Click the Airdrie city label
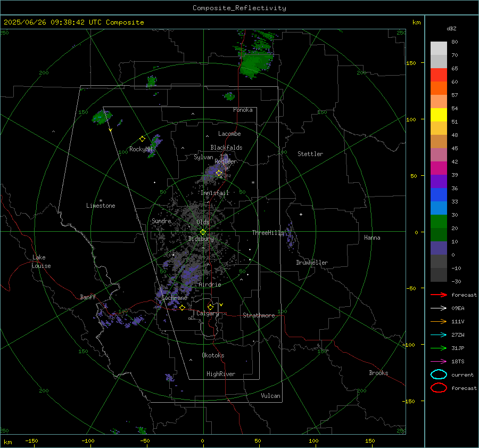 210,284
